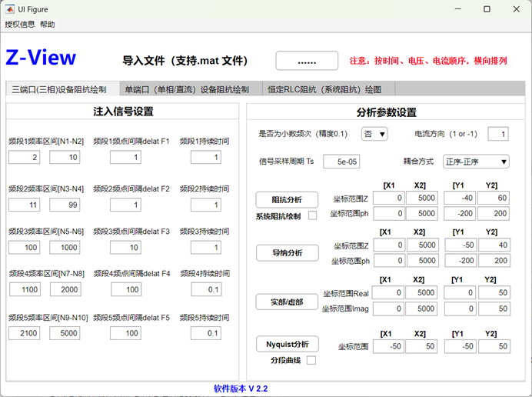Click the 频段2持续时间 field
The width and height of the screenshot is (532, 397).
pyautogui.click(x=206, y=205)
